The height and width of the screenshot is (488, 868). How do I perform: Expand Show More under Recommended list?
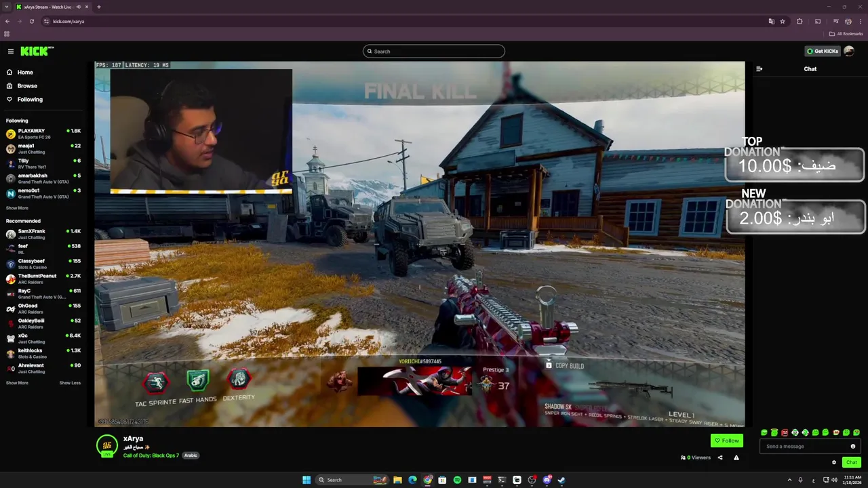click(17, 383)
